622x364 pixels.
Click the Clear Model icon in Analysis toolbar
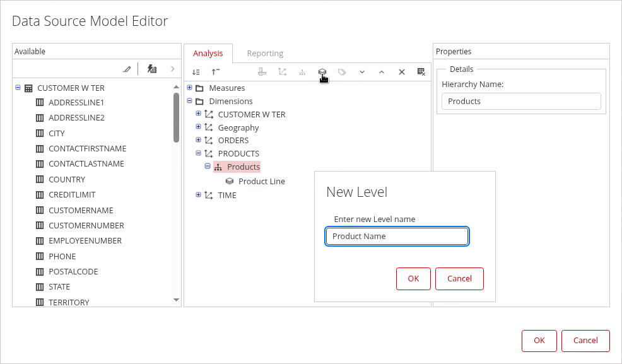(x=421, y=72)
